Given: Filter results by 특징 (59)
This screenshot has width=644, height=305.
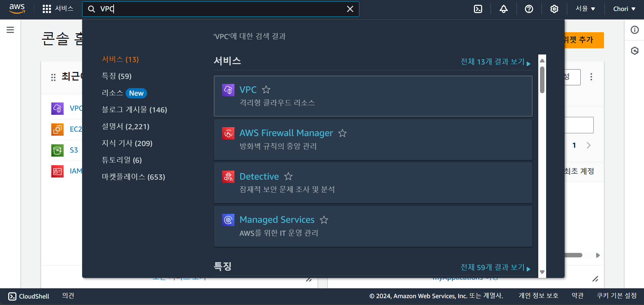Looking at the screenshot, I should pos(117,76).
